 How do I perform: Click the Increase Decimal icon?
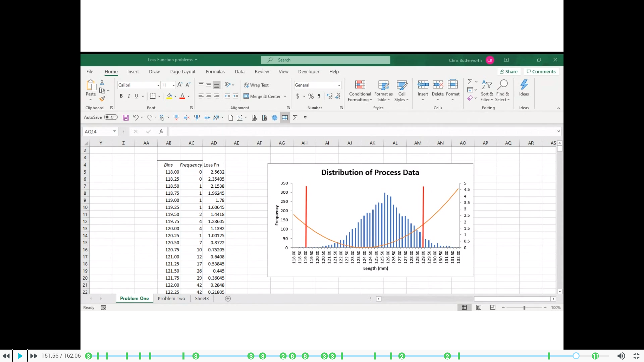tap(330, 97)
